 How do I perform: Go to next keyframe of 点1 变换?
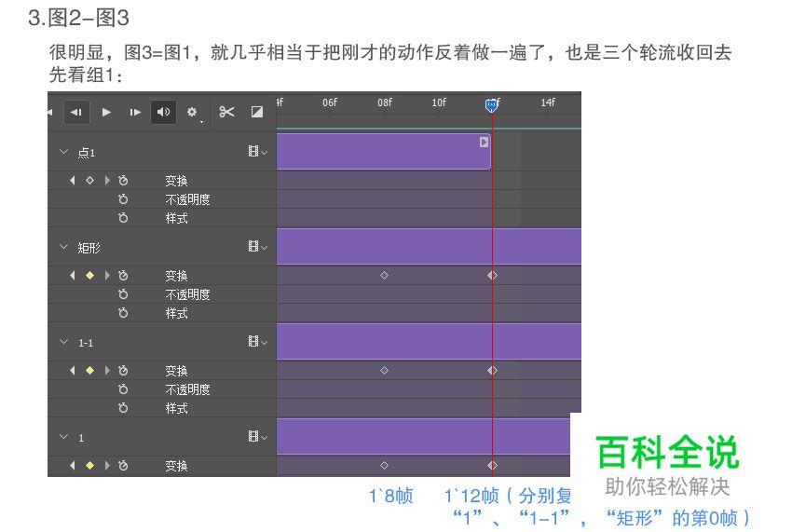(x=107, y=181)
